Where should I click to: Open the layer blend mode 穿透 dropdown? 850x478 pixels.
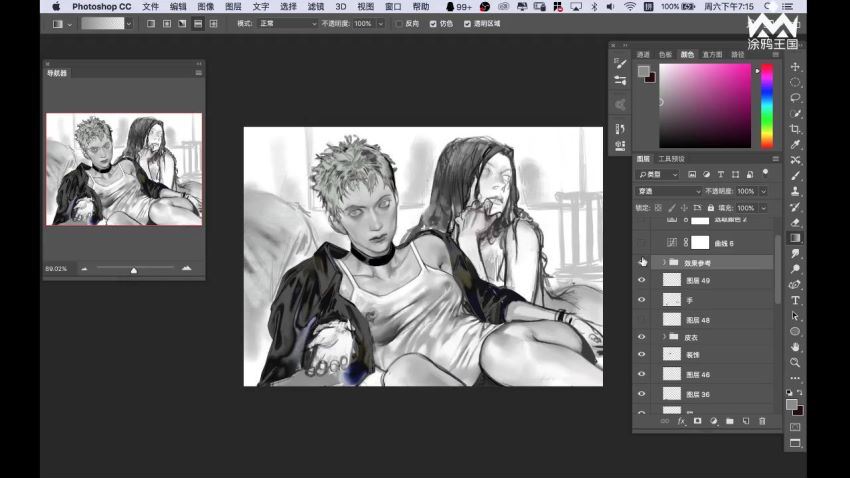pyautogui.click(x=669, y=191)
